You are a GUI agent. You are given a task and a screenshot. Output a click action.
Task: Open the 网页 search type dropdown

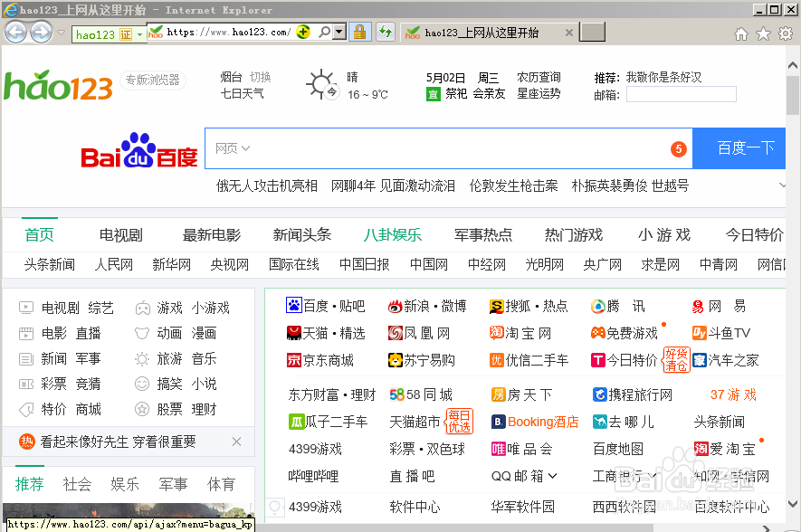coord(233,148)
